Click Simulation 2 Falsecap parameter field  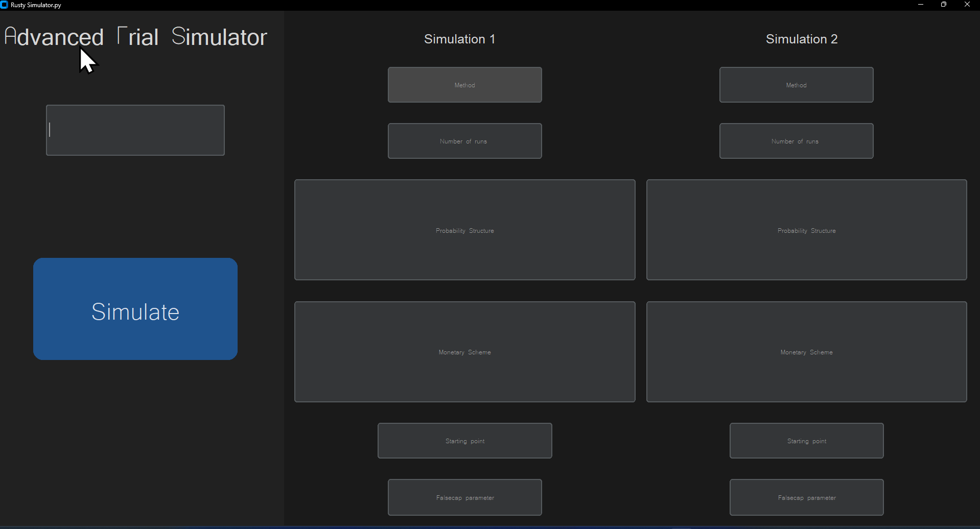point(806,497)
